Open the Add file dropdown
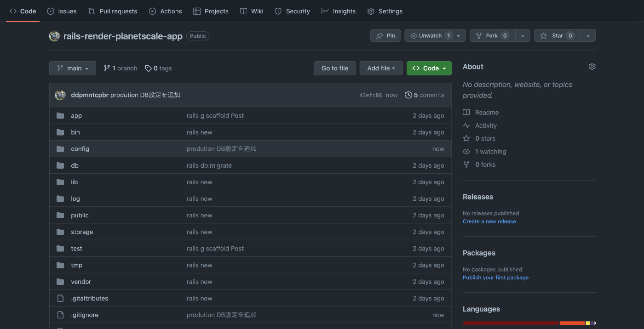 [x=381, y=68]
